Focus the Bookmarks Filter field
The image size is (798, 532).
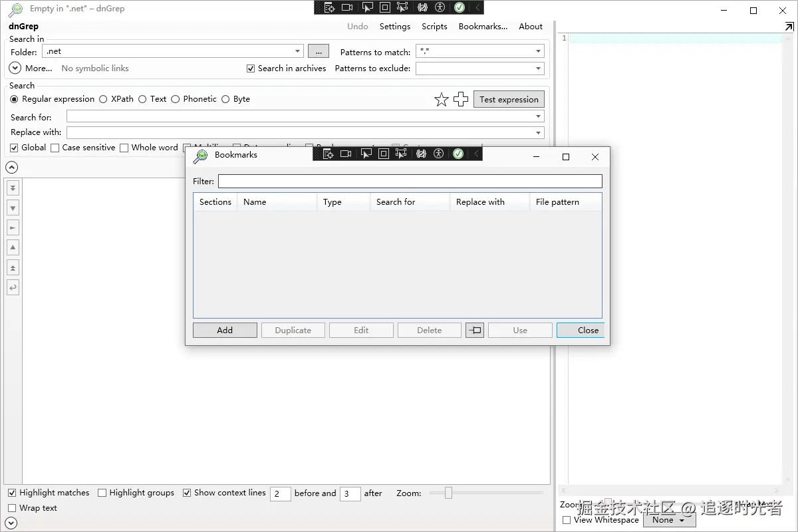coord(410,181)
